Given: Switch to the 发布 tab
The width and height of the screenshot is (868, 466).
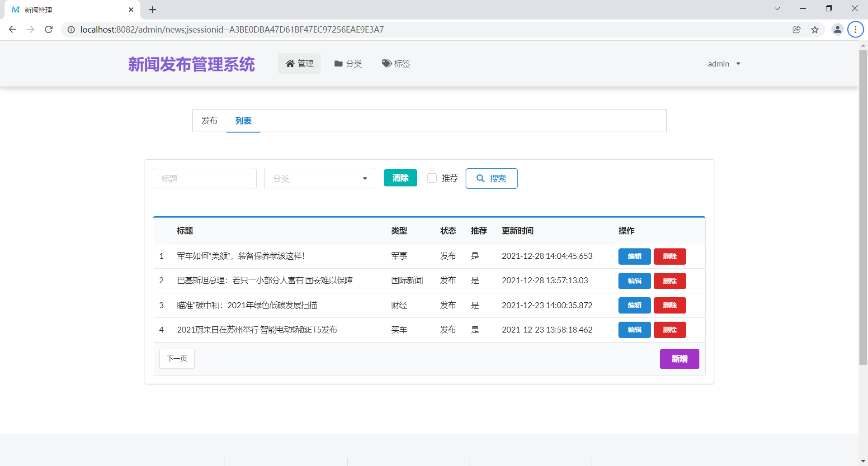Looking at the screenshot, I should pos(209,121).
